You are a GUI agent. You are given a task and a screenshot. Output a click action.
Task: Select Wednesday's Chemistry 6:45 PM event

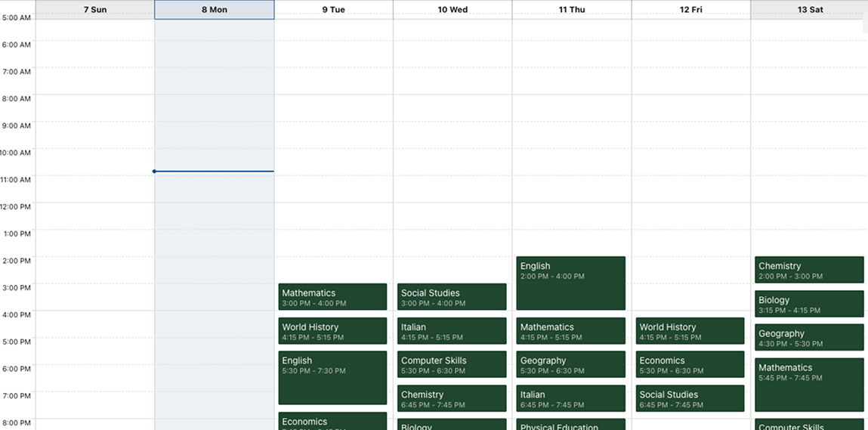pos(452,398)
